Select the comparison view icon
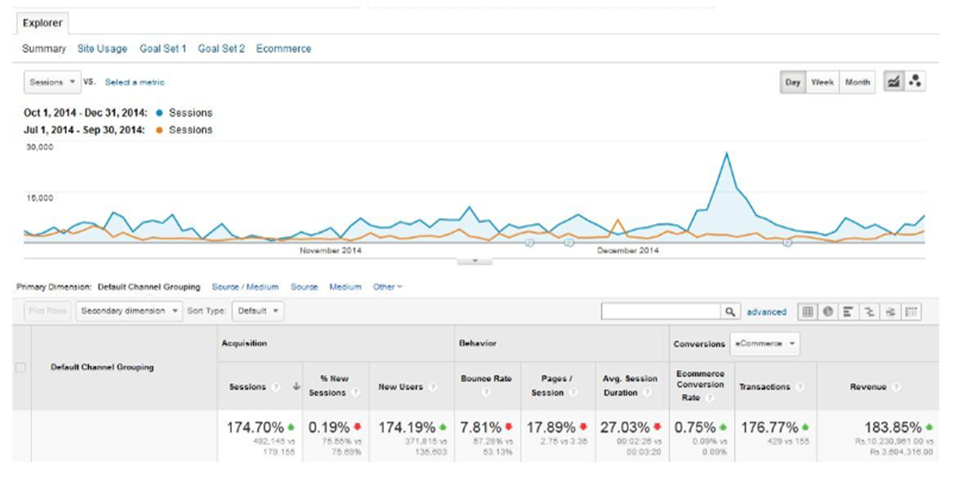This screenshot has height=479, width=980. click(x=870, y=311)
